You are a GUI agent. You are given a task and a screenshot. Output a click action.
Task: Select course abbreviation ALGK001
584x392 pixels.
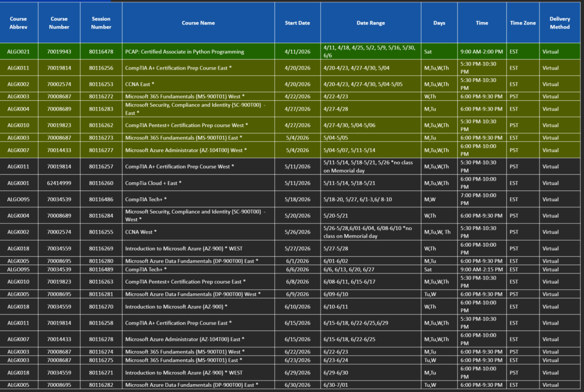[18, 183]
